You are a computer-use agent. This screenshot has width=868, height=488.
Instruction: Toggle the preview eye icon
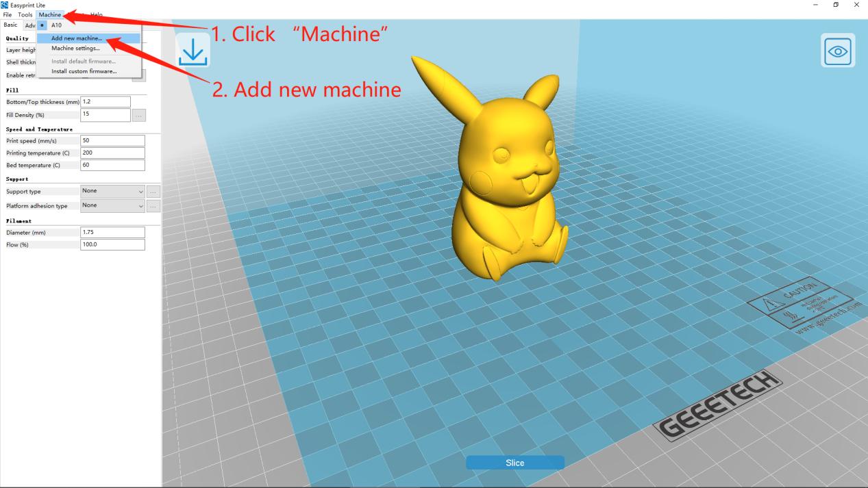click(x=839, y=50)
